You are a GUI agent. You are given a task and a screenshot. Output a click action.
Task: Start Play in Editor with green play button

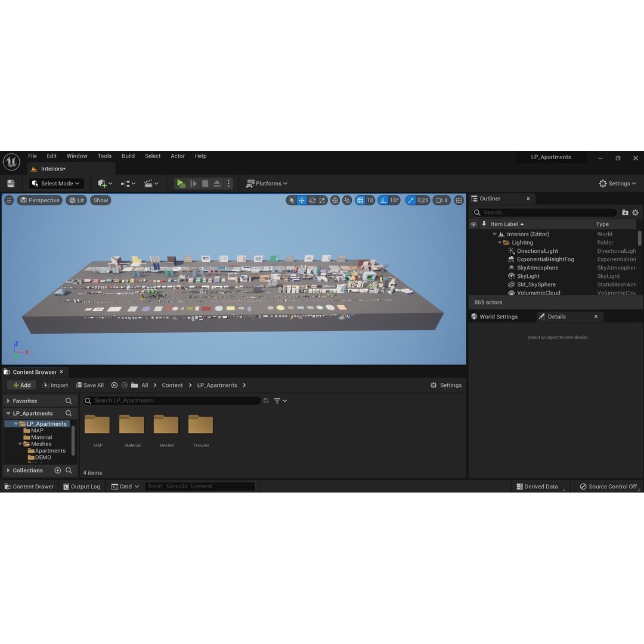point(181,184)
